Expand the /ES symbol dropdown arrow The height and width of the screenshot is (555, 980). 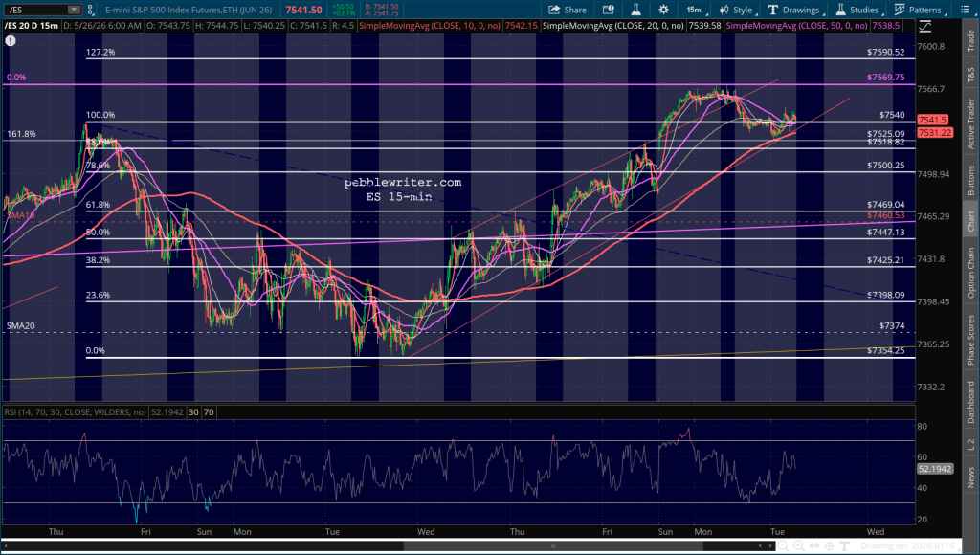[x=74, y=10]
